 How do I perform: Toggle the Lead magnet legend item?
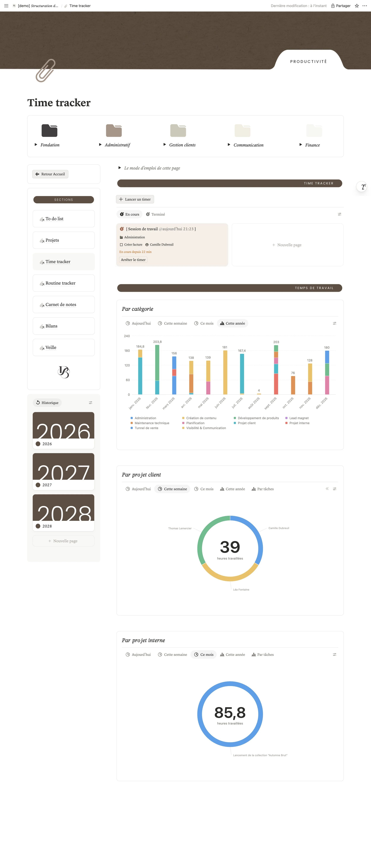[x=297, y=418]
